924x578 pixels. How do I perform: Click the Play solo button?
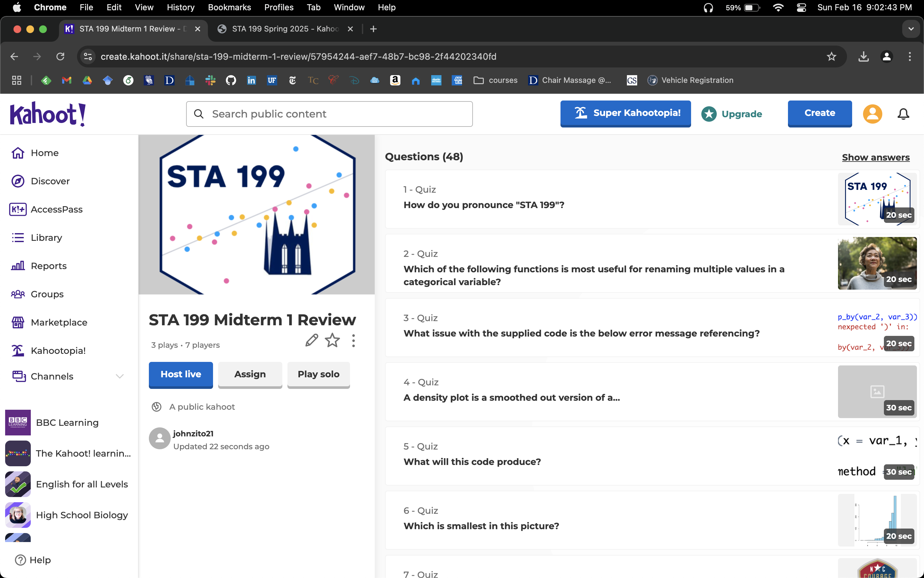(x=319, y=375)
